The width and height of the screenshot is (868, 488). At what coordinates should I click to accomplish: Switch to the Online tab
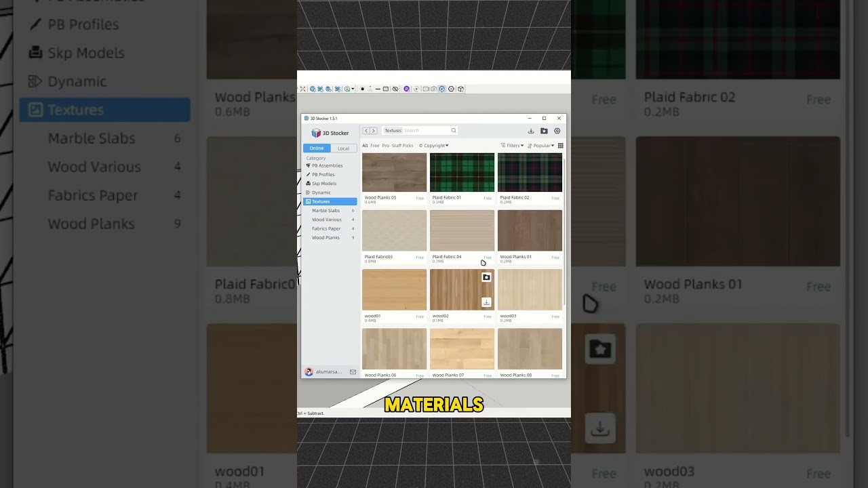pos(317,148)
